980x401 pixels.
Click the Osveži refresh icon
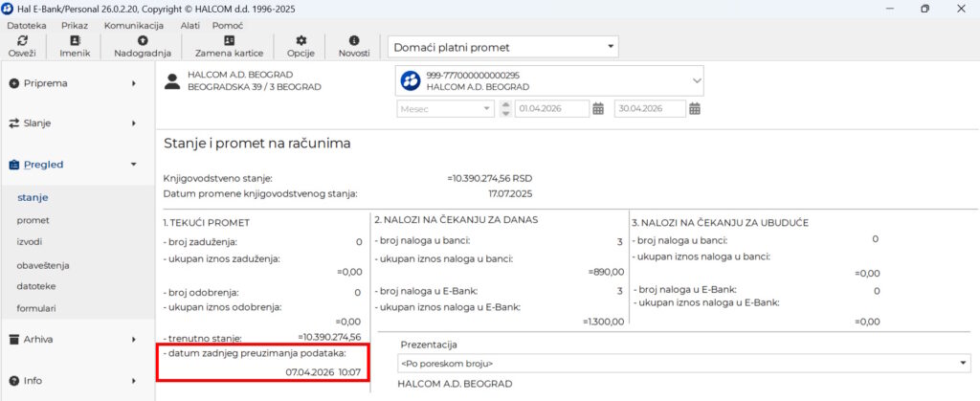(21, 41)
